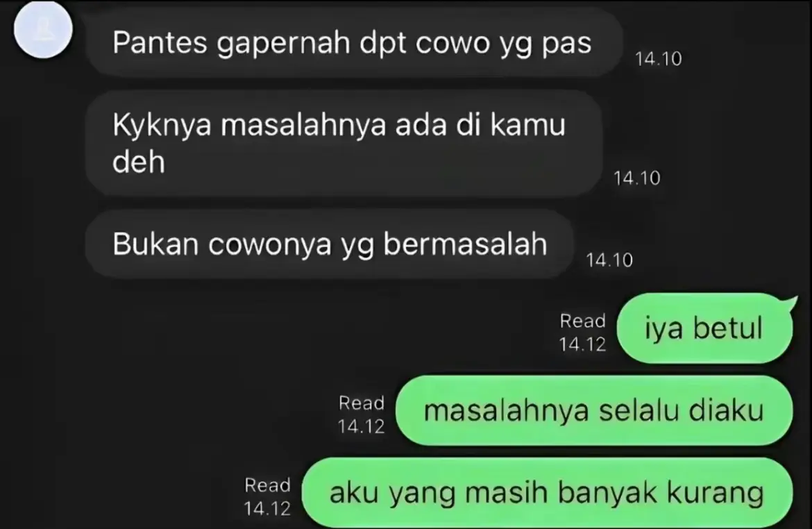Open the sender's profile avatar
Image resolution: width=812 pixels, height=529 pixels.
43,30
